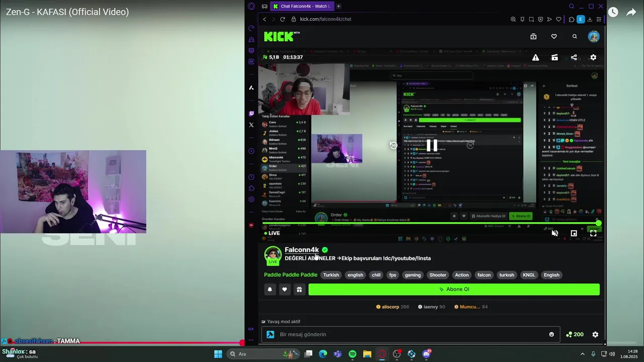
Task: Open video player settings gear
Action: pyautogui.click(x=593, y=57)
